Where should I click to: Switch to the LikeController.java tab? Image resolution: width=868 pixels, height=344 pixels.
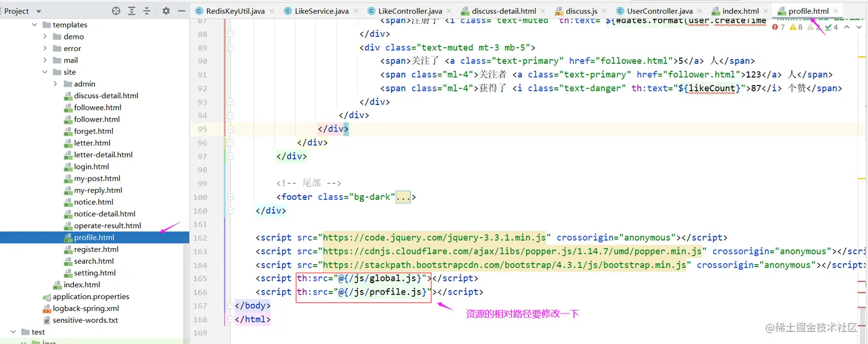409,11
